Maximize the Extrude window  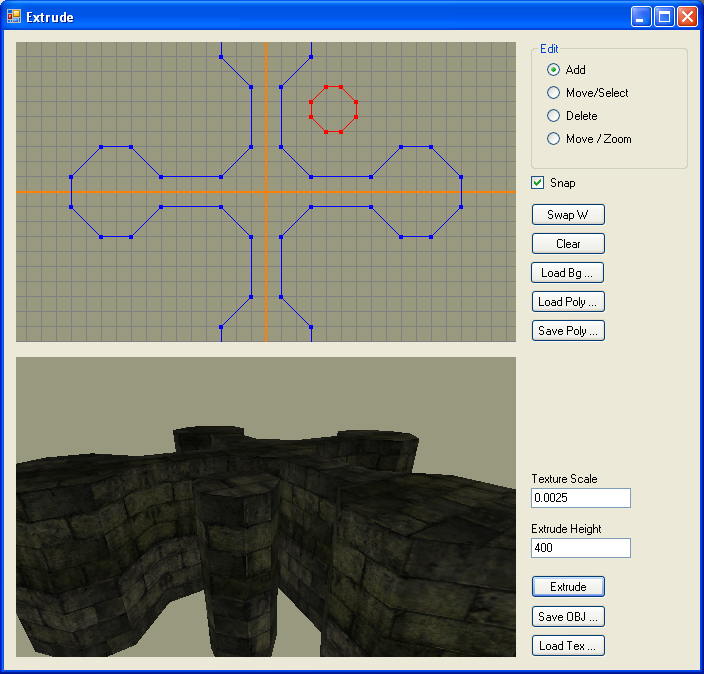coord(664,17)
